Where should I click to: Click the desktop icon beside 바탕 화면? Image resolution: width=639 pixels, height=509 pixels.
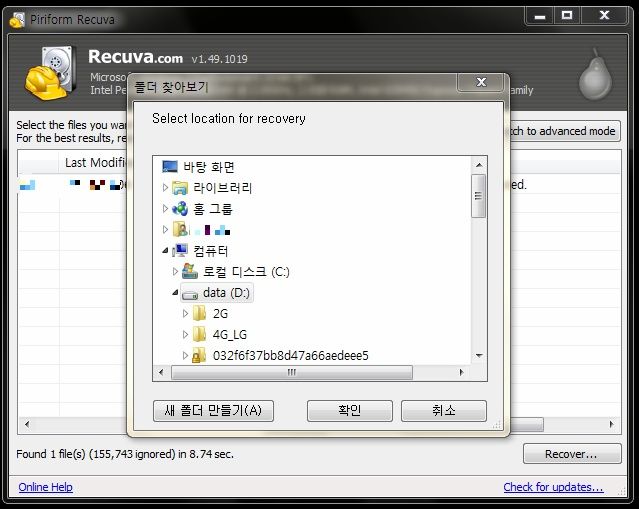click(x=170, y=167)
